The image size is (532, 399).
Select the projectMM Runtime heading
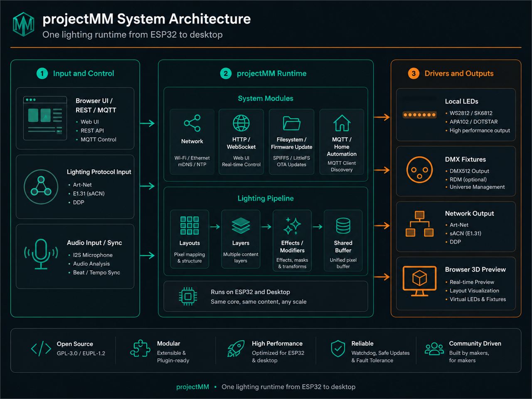point(271,74)
